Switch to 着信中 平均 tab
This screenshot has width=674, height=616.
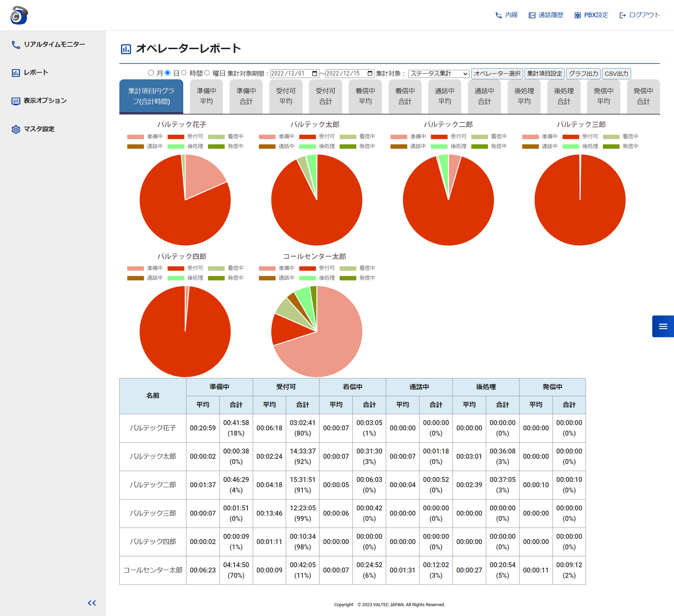pyautogui.click(x=365, y=96)
